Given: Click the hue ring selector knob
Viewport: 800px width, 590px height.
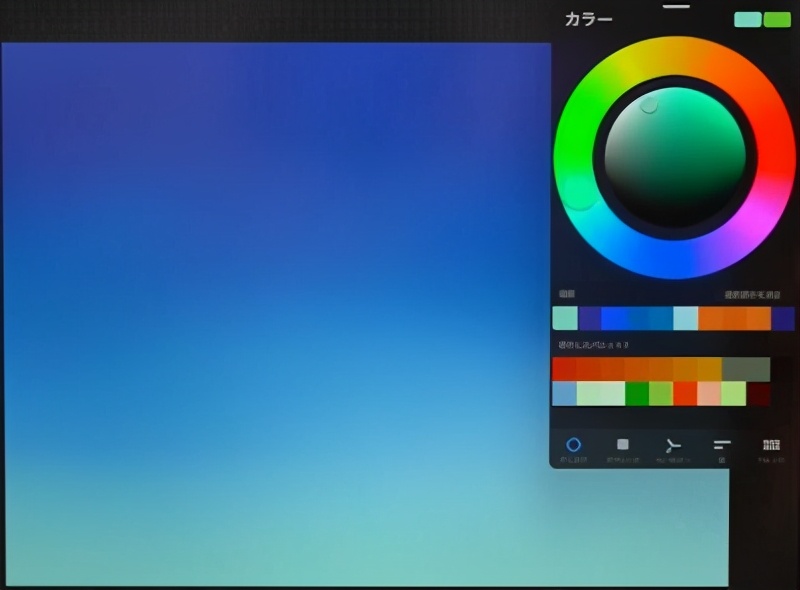Looking at the screenshot, I should click(x=579, y=190).
